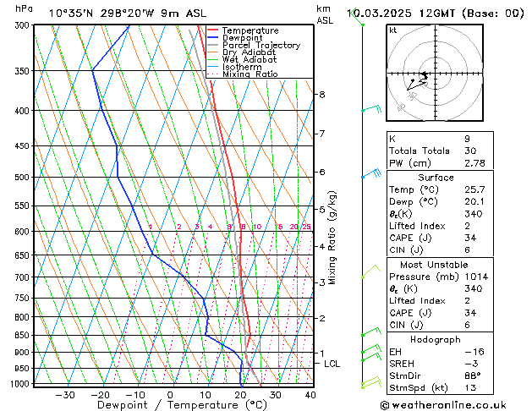Click the surface Temp value 25.7
Image resolution: width=532 pixels, height=411 pixels.
pyautogui.click(x=474, y=189)
